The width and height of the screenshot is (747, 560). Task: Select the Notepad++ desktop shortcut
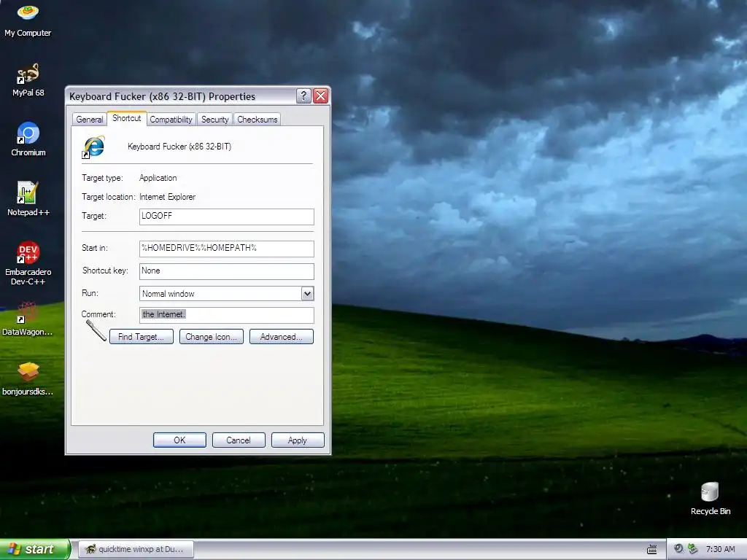tap(28, 198)
